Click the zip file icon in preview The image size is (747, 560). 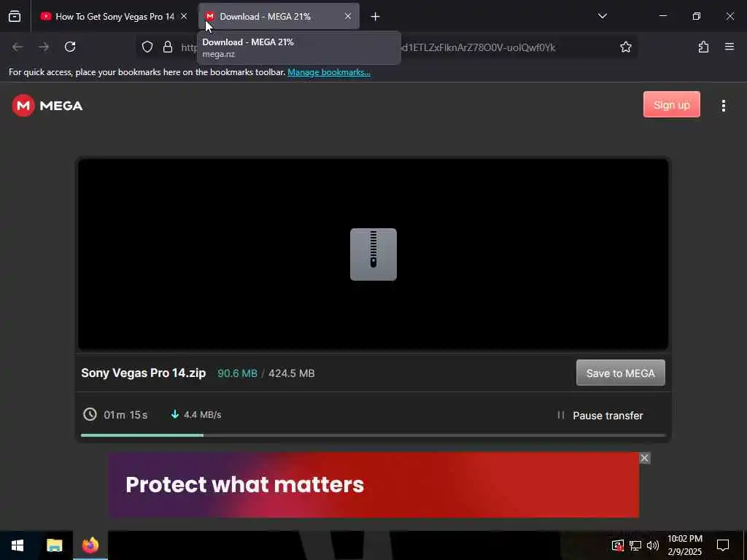click(x=373, y=254)
